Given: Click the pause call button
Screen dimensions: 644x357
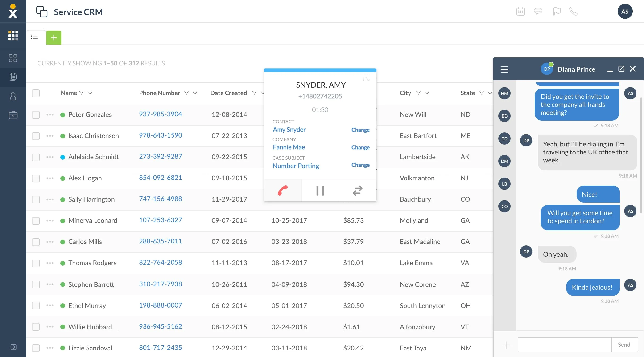Looking at the screenshot, I should pos(320,190).
